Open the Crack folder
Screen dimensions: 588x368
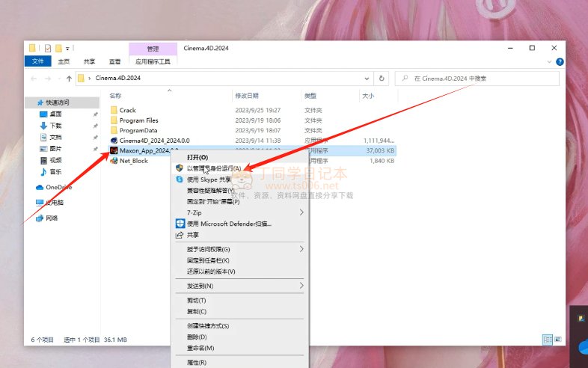(127, 110)
